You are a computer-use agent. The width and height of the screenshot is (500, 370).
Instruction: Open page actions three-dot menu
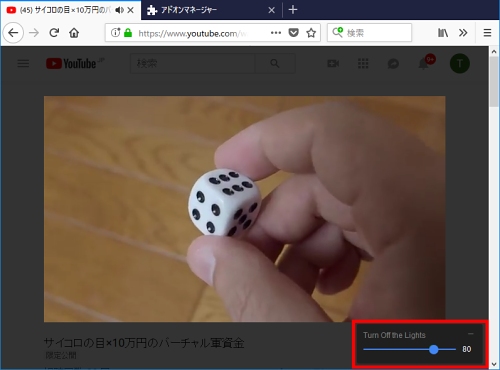(276, 33)
